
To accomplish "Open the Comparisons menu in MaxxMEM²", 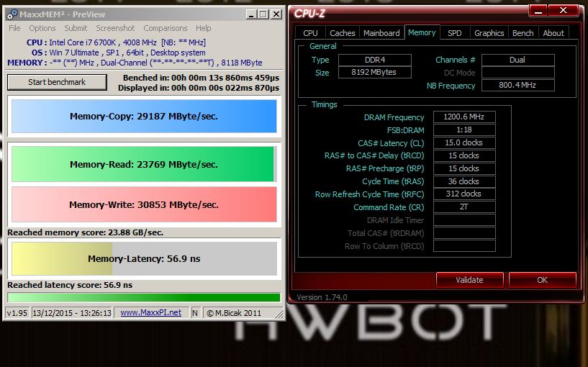I will pyautogui.click(x=166, y=28).
